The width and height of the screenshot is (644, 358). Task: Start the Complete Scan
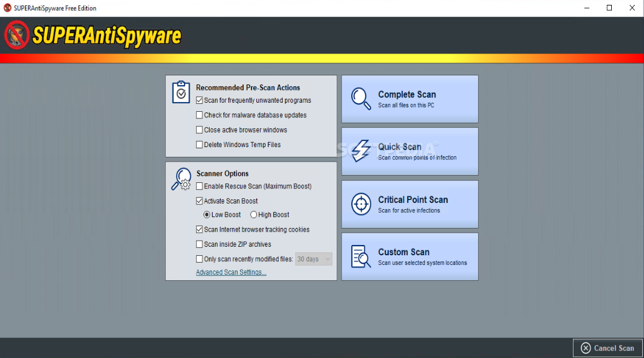pos(410,99)
